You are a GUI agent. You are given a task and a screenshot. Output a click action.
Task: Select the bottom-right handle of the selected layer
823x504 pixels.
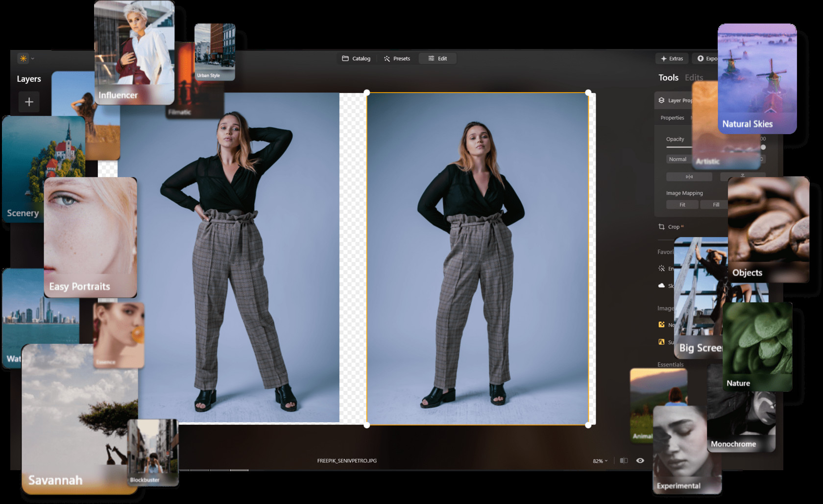588,425
